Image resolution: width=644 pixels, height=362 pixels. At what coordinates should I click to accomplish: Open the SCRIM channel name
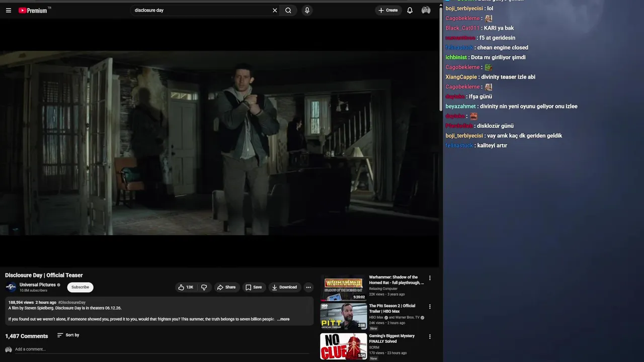pyautogui.click(x=374, y=347)
